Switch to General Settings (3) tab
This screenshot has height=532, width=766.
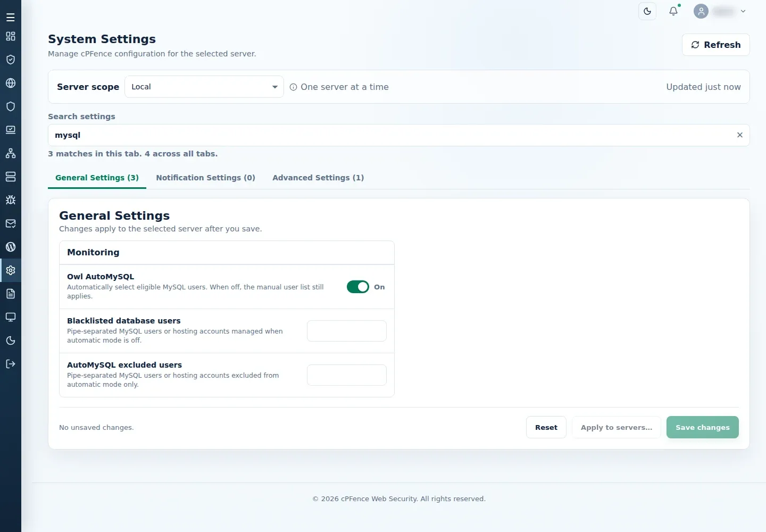pyautogui.click(x=97, y=178)
